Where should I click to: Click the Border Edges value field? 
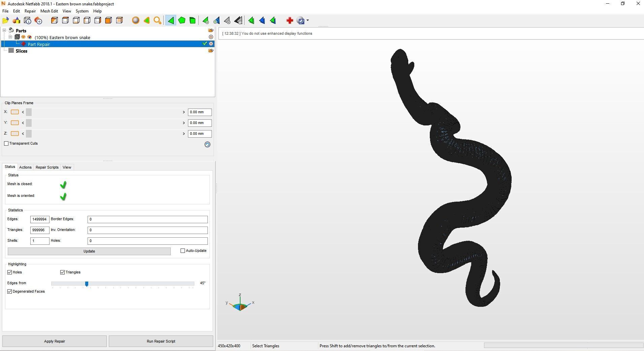pyautogui.click(x=148, y=220)
